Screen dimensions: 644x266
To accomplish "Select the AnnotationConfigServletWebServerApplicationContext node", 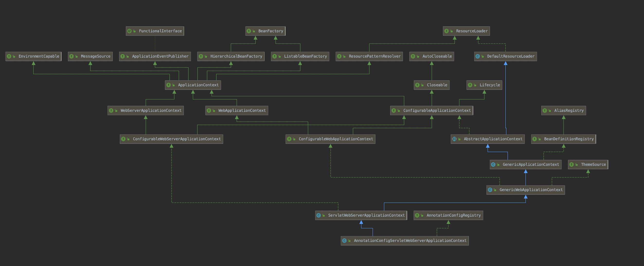I will (x=410, y=240).
